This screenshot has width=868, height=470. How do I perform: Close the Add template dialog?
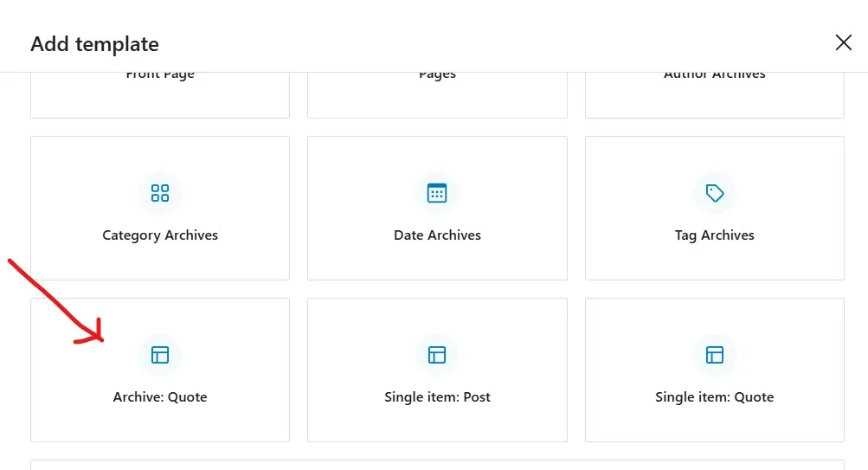click(843, 42)
